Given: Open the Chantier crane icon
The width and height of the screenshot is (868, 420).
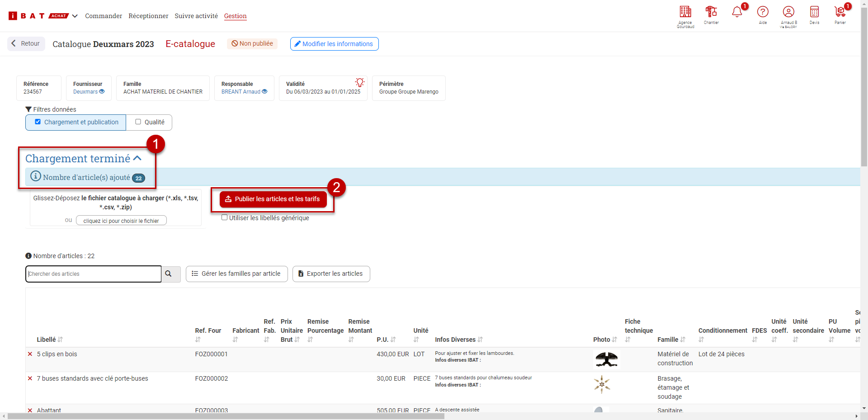Looking at the screenshot, I should click(x=711, y=12).
